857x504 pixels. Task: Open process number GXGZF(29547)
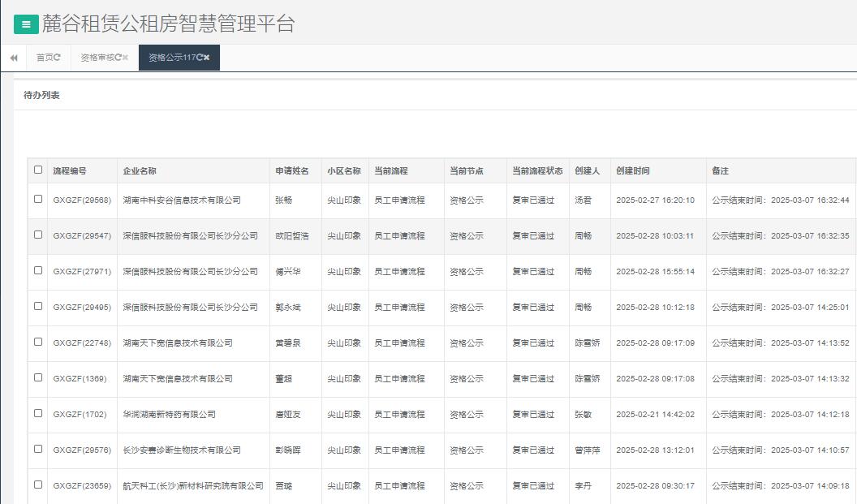(82, 236)
